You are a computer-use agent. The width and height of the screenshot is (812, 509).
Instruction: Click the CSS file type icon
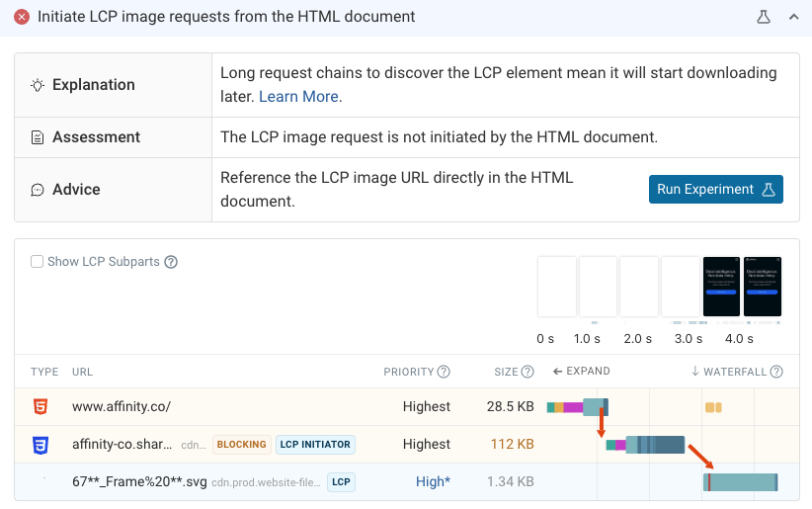click(x=41, y=445)
